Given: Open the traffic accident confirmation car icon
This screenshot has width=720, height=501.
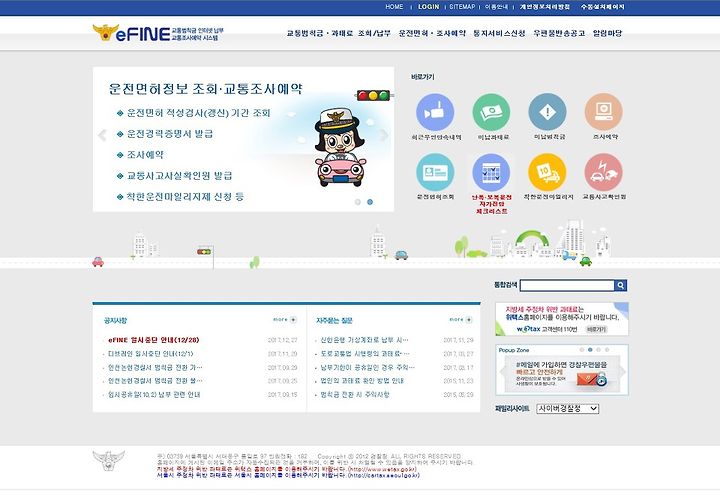Looking at the screenshot, I should [603, 172].
